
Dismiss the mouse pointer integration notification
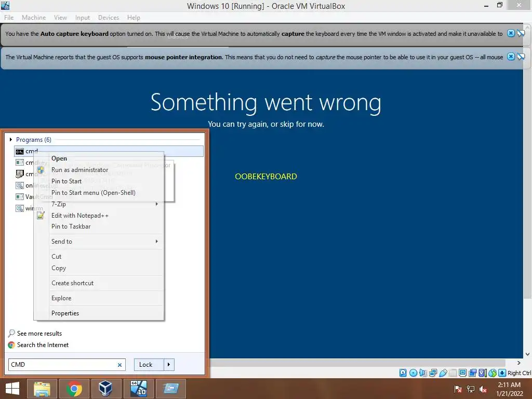[x=511, y=56]
